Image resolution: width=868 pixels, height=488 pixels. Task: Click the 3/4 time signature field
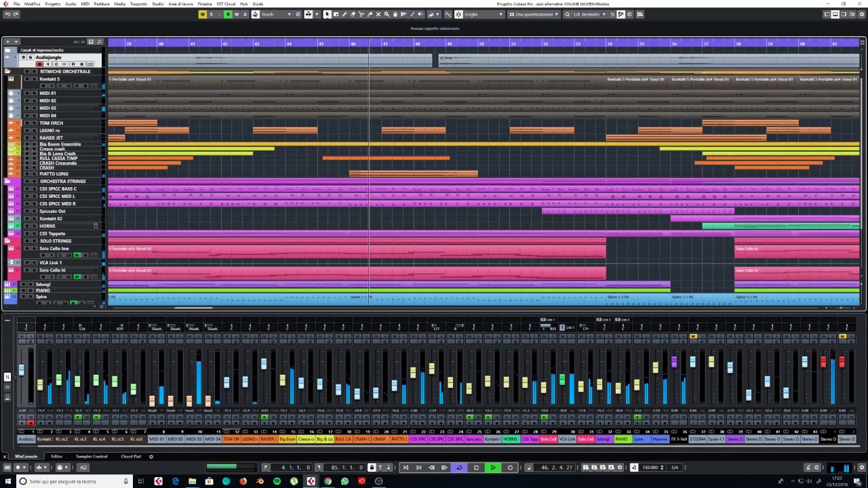pyautogui.click(x=675, y=468)
